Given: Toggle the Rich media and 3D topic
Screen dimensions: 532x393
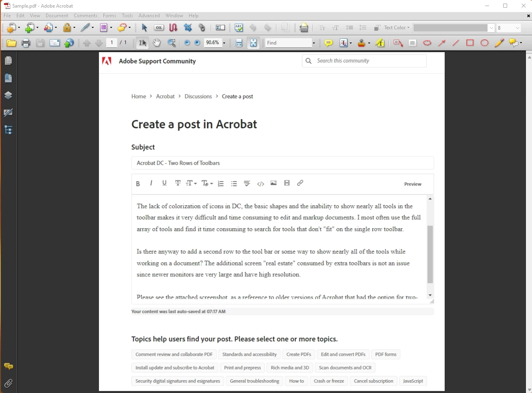Looking at the screenshot, I should [290, 368].
